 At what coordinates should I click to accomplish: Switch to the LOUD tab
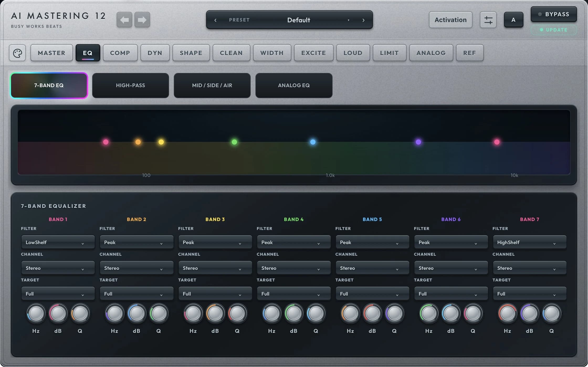[x=353, y=53]
